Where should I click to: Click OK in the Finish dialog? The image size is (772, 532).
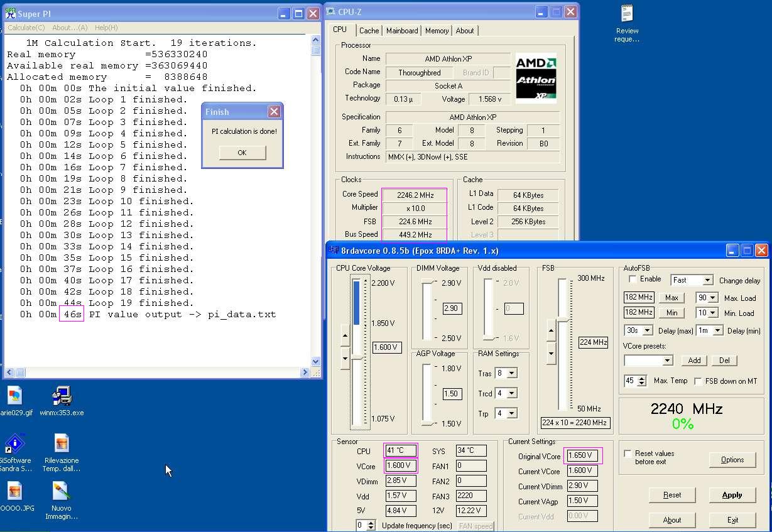tap(242, 153)
